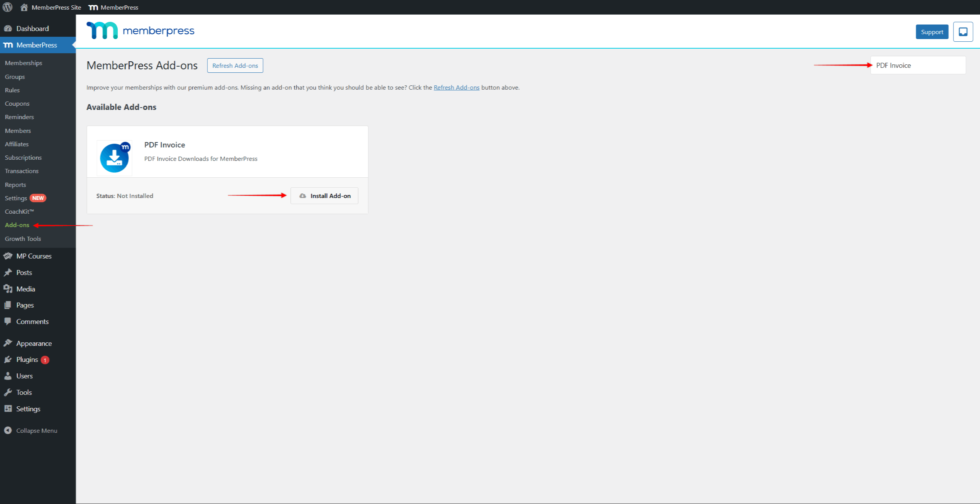Image resolution: width=980 pixels, height=504 pixels.
Task: Open Memberships in the MemberPress submenu
Action: tap(23, 63)
